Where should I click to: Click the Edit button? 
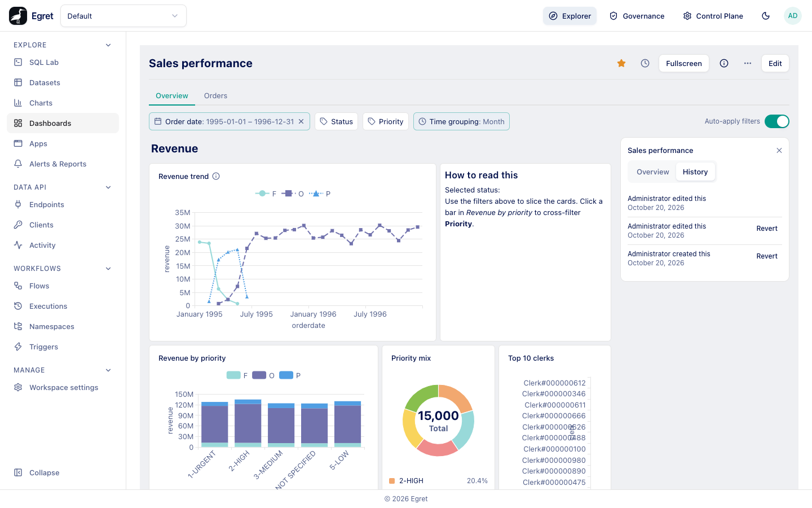775,63
